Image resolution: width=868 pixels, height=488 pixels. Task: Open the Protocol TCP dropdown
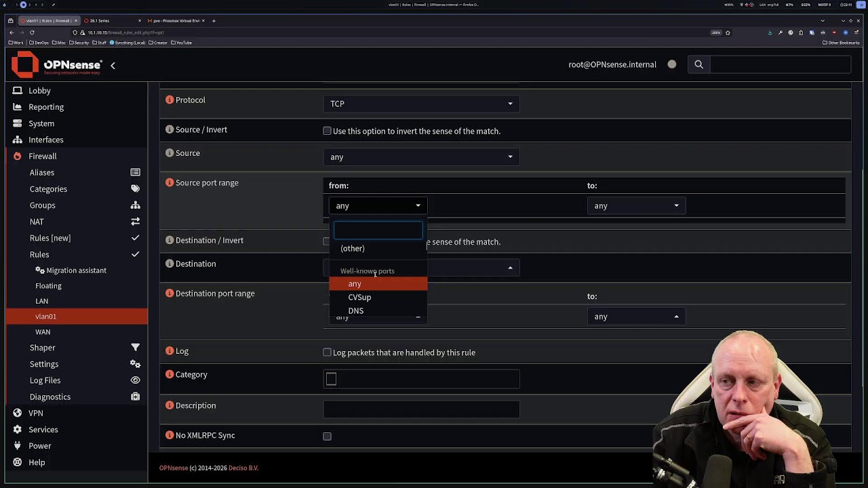tap(422, 104)
